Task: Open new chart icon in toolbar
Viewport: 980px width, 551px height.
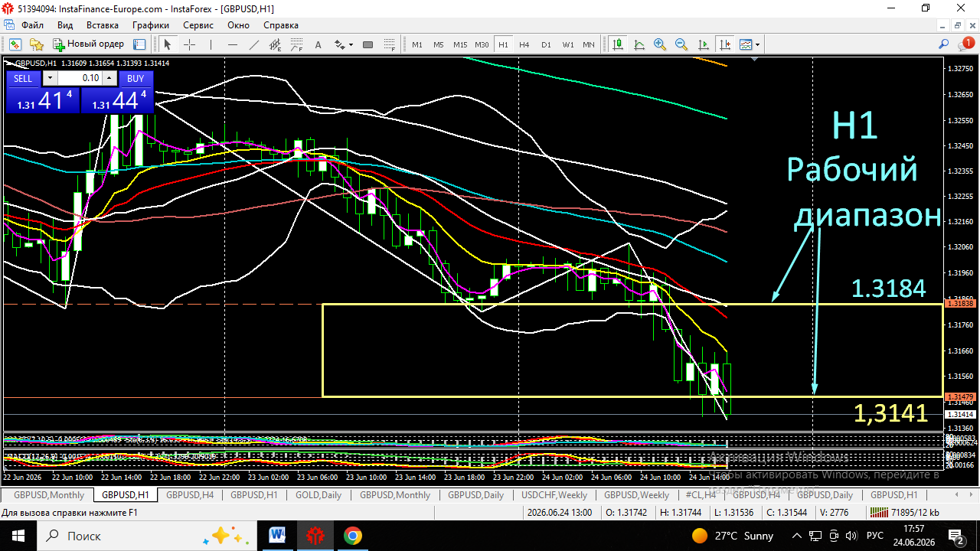Action: [x=15, y=44]
